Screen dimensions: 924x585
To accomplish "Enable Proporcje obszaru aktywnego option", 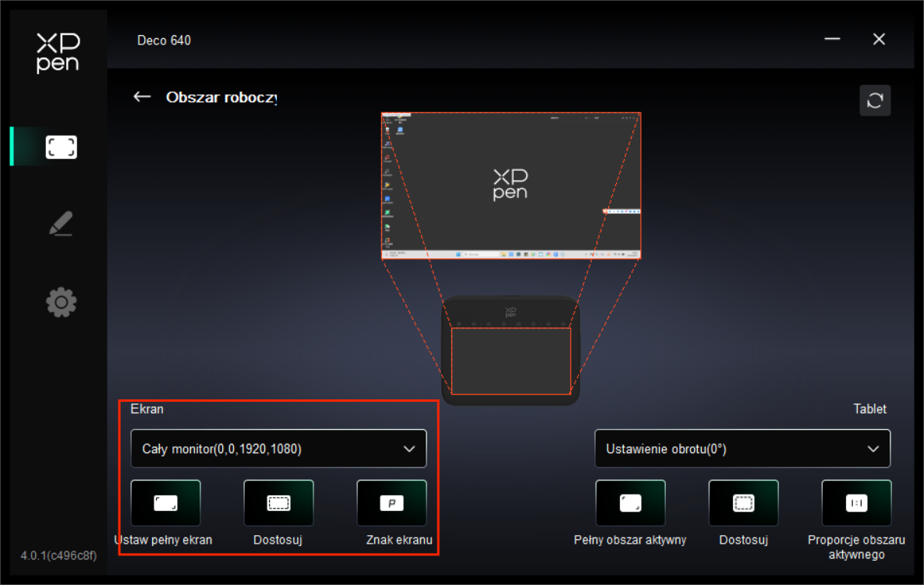I will click(x=856, y=503).
